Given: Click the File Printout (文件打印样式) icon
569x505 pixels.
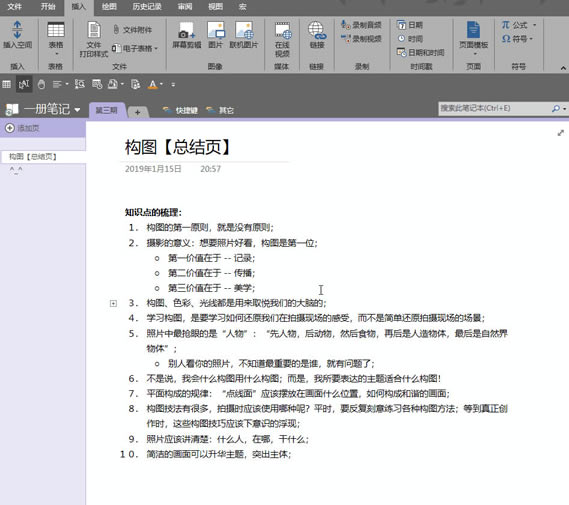Looking at the screenshot, I should 94,30.
